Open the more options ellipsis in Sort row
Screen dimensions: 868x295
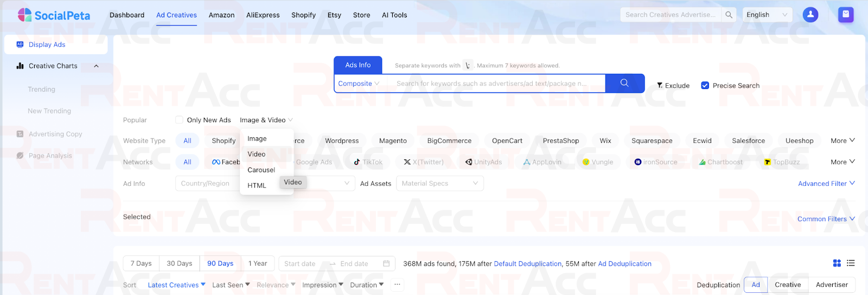tap(397, 285)
